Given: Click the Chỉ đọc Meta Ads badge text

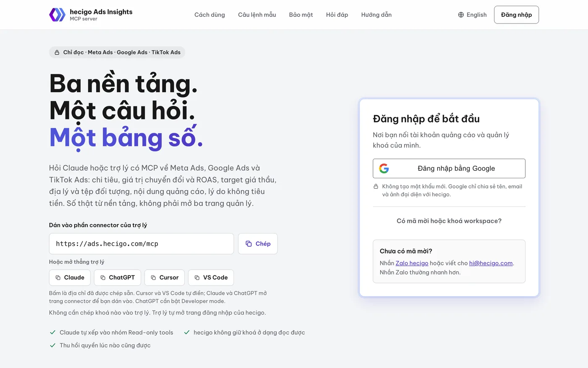Looking at the screenshot, I should coord(122,53).
